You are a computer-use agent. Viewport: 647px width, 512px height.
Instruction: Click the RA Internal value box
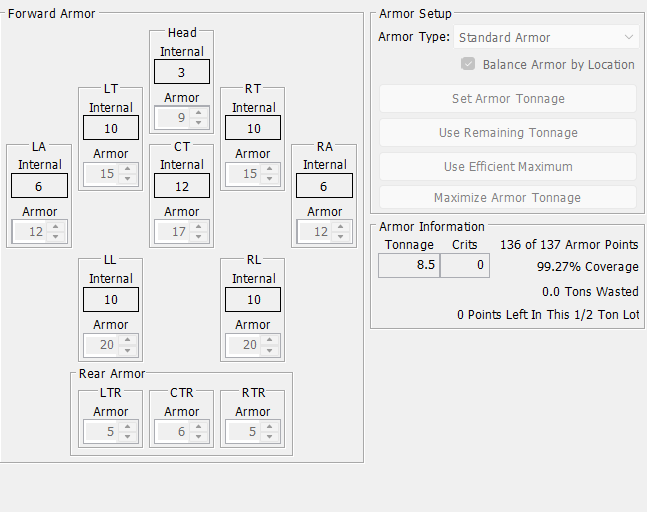click(324, 186)
